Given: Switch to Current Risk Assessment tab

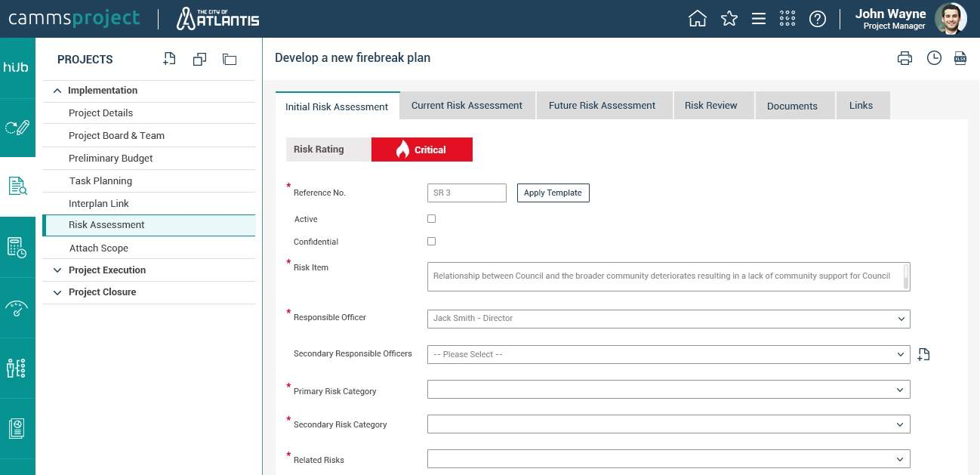Looking at the screenshot, I should (x=467, y=106).
